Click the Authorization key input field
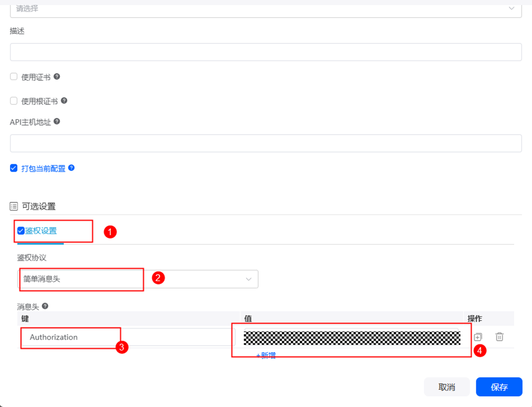 click(x=127, y=337)
